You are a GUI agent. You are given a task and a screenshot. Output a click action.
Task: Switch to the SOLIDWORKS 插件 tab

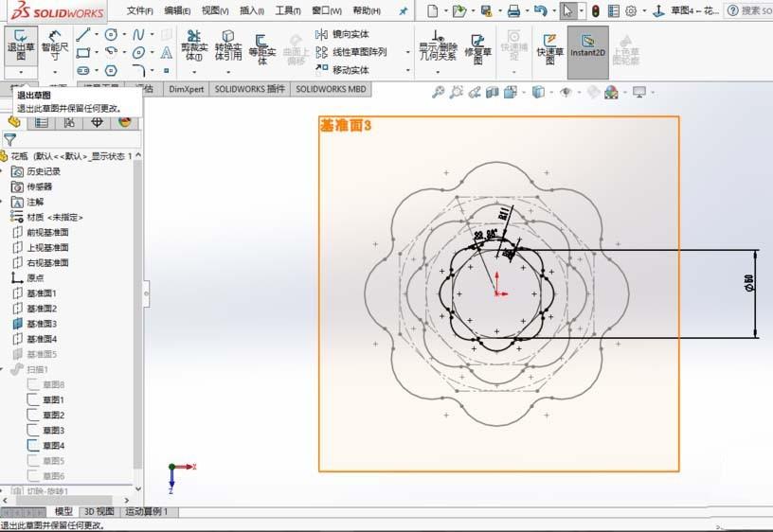249,89
